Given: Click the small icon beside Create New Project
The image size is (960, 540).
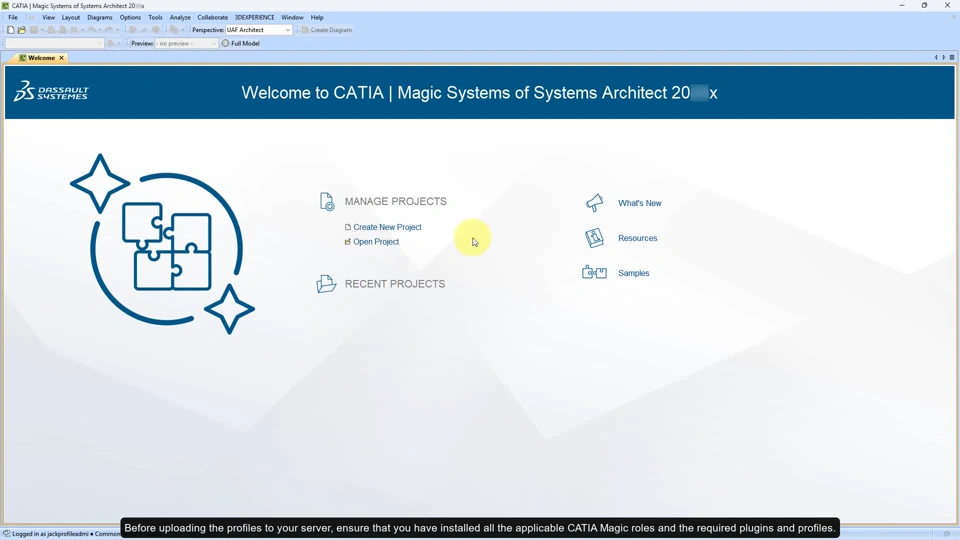Looking at the screenshot, I should 348,227.
